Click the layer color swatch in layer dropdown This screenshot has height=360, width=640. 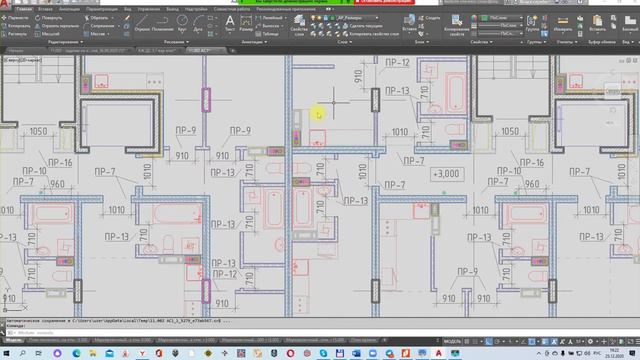pyautogui.click(x=333, y=18)
